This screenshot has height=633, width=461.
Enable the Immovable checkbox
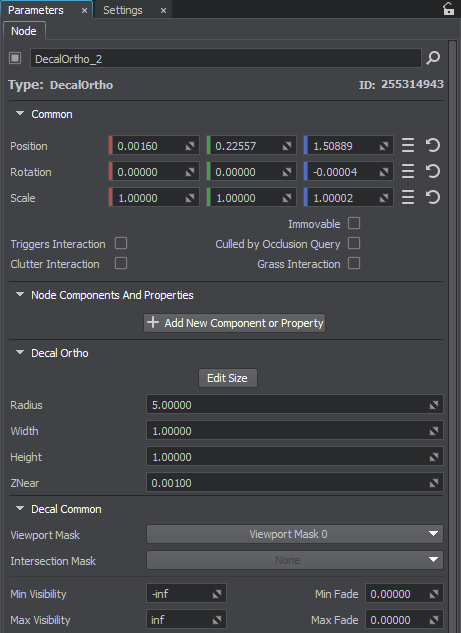click(x=354, y=223)
